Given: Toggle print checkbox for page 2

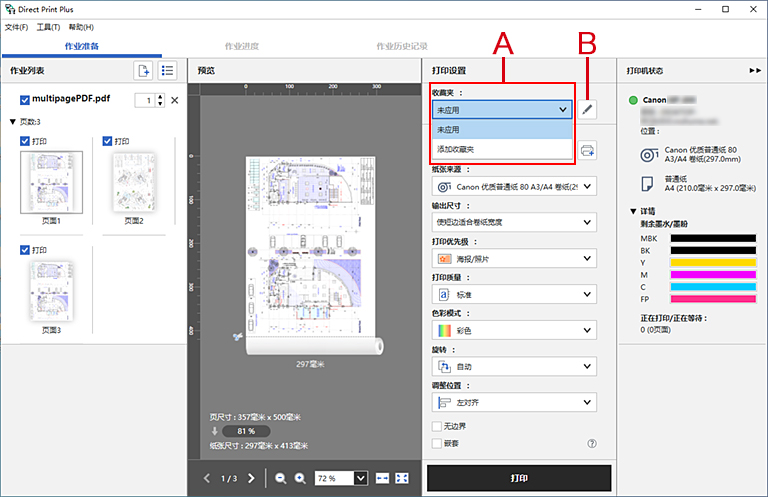Looking at the screenshot, I should 108,141.
